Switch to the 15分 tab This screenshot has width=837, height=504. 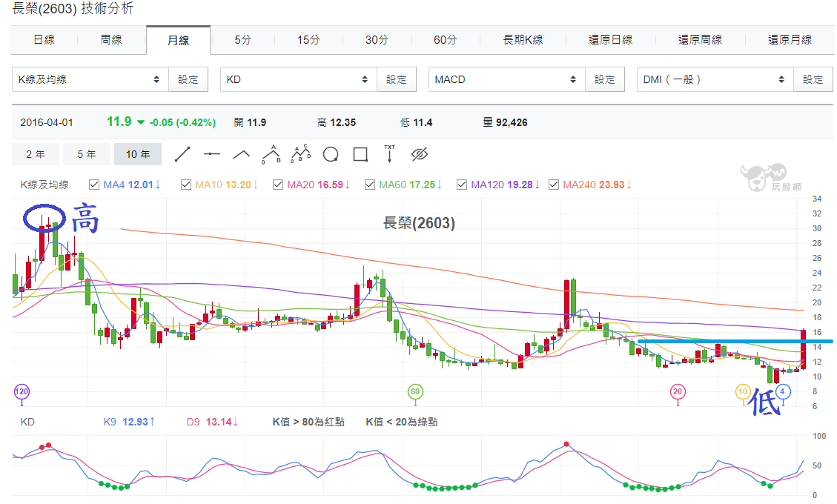[308, 40]
